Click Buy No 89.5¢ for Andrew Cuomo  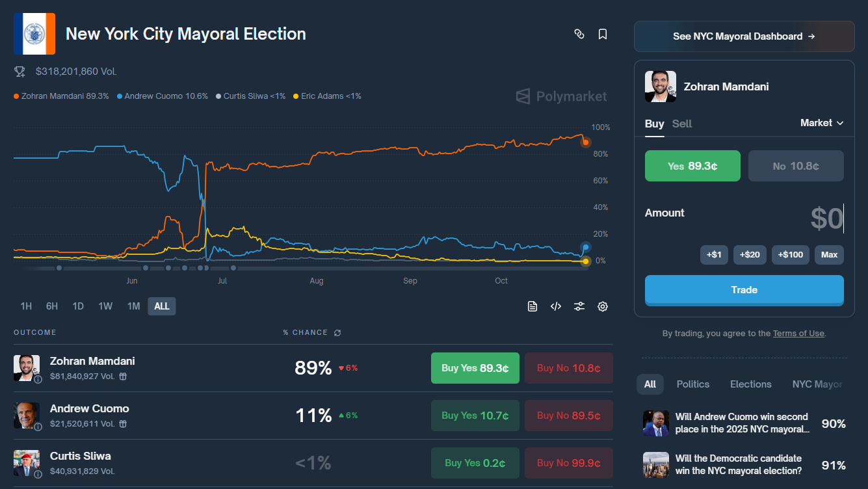click(x=568, y=416)
